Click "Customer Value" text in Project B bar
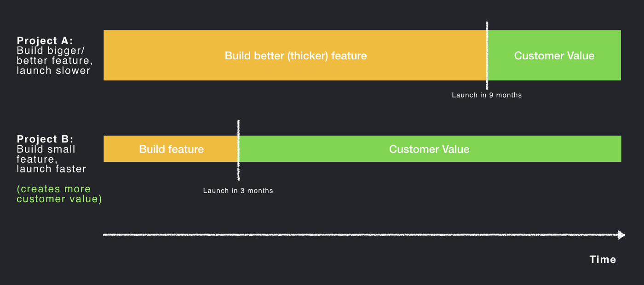The height and width of the screenshot is (285, 644). 429,149
